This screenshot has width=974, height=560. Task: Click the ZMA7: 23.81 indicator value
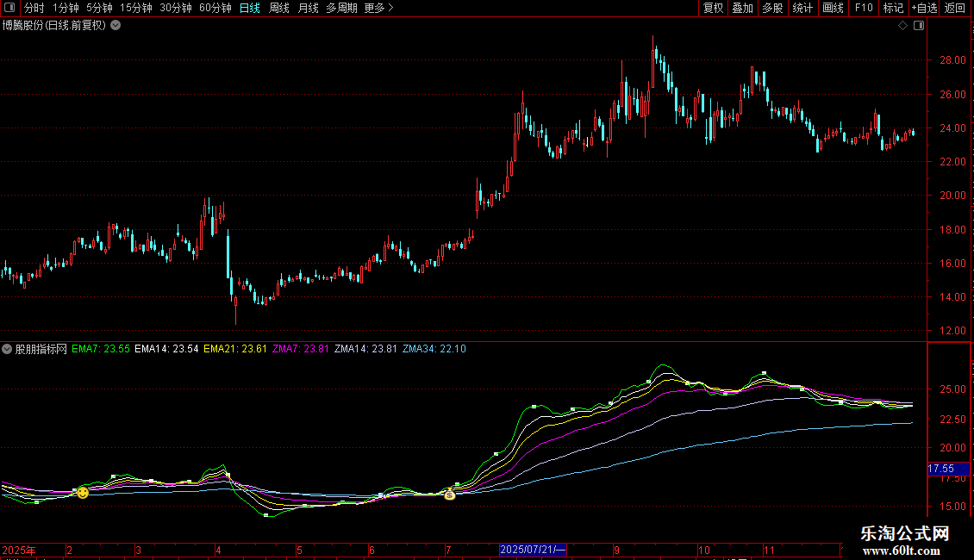pos(301,349)
